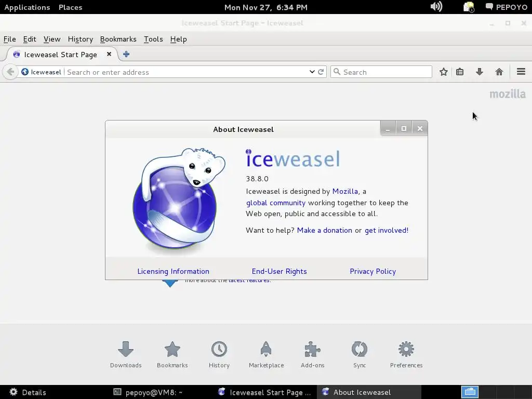This screenshot has height=399, width=532.
Task: Open the Mozilla link in About dialog
Action: click(345, 191)
